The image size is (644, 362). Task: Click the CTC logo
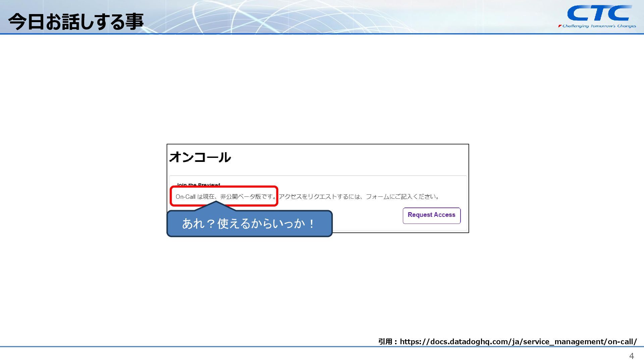click(x=599, y=13)
